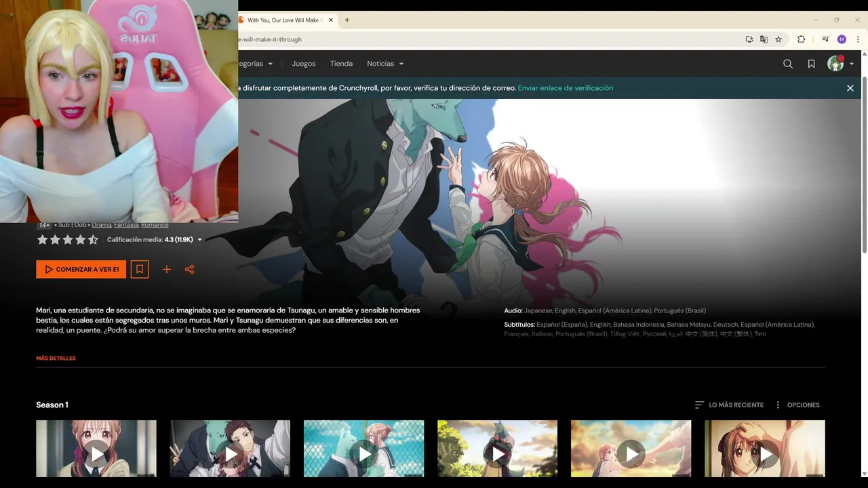This screenshot has width=868, height=488.
Task: Expand the account menu arrow beside avatar
Action: (852, 64)
